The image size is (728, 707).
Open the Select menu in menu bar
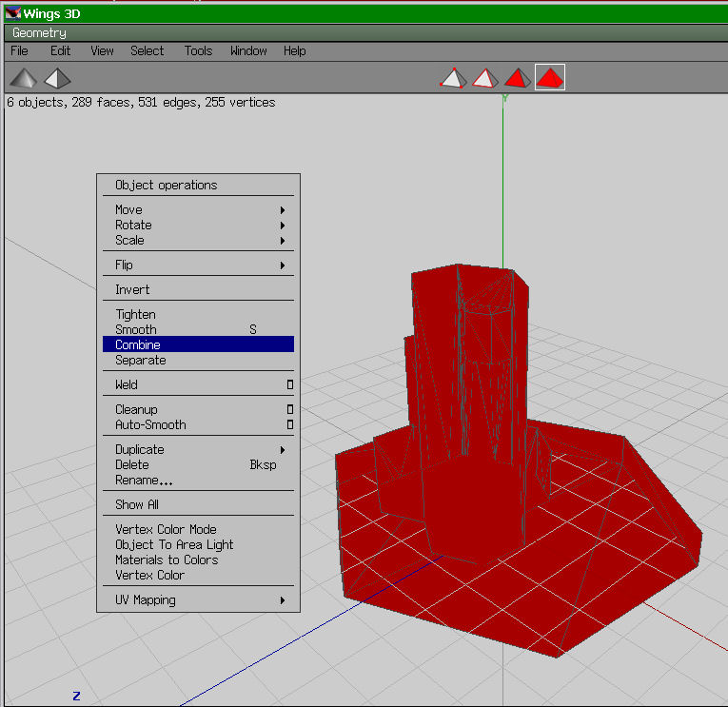[147, 51]
